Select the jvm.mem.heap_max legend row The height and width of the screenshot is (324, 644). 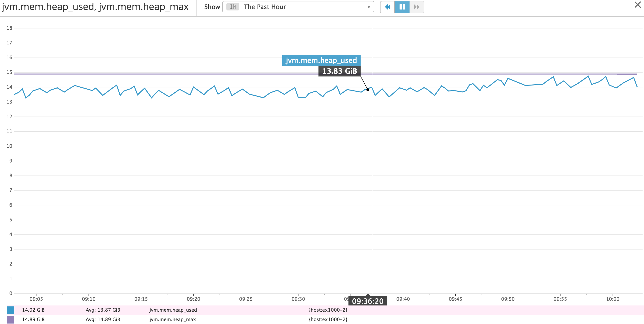click(172, 319)
